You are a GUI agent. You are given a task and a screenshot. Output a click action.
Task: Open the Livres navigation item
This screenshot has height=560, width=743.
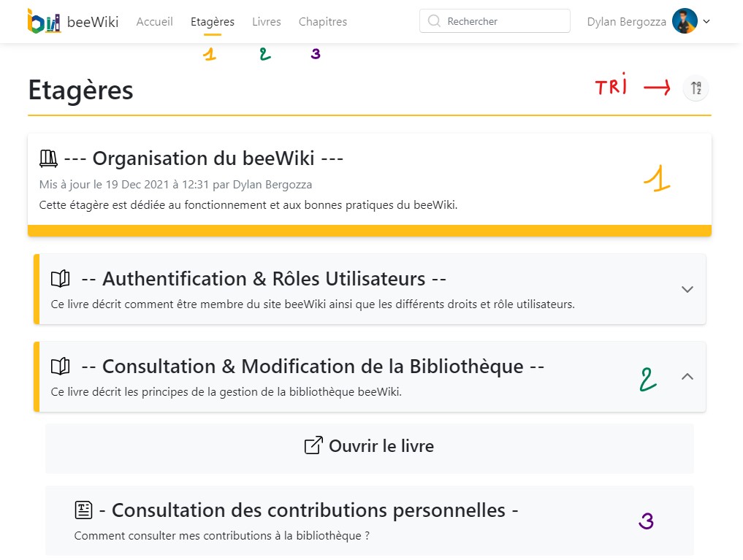[x=267, y=22]
